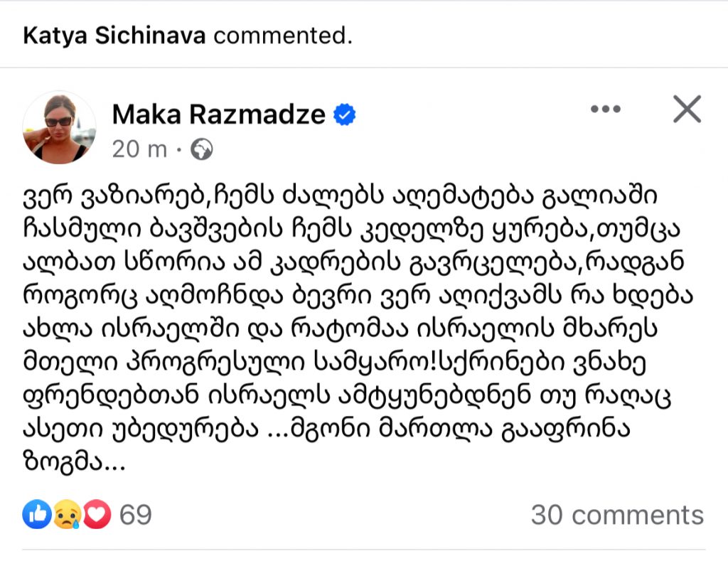
Task: View the list of 69 reactions
Action: (x=135, y=514)
